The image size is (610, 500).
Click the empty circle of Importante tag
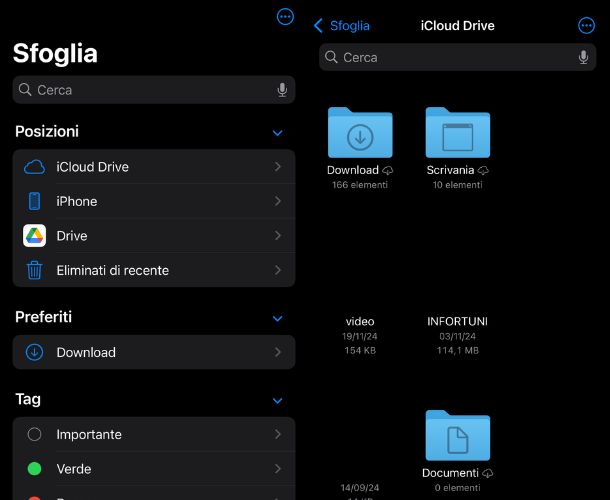tap(34, 434)
